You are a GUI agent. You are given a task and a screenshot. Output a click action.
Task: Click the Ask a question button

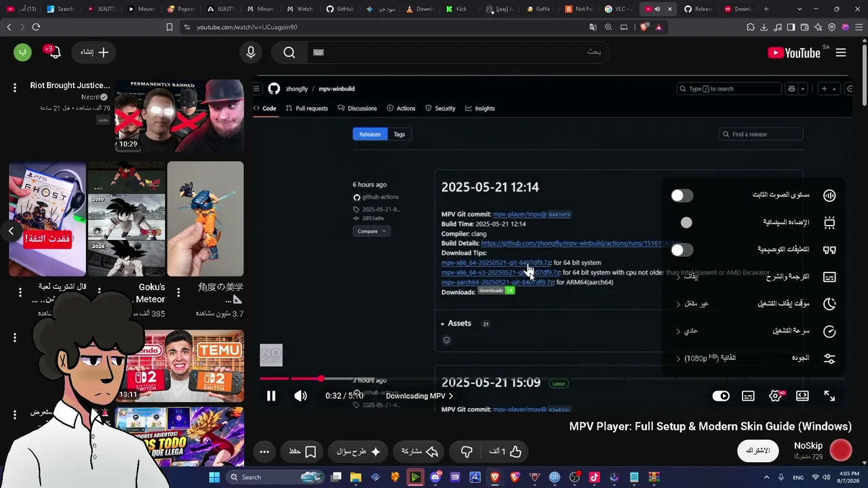coord(359,451)
